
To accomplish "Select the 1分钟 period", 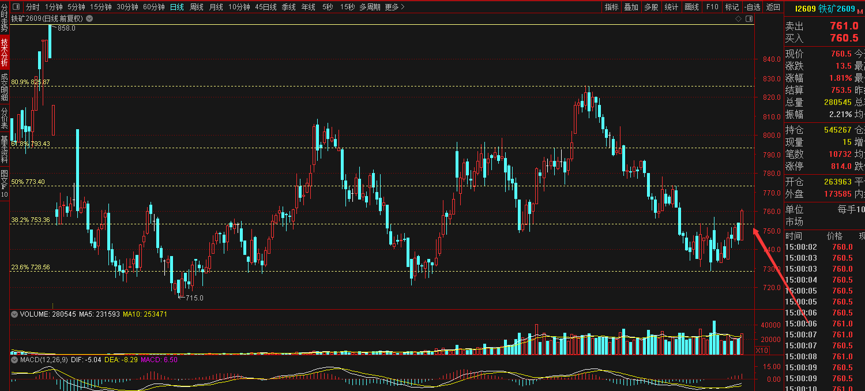I will [54, 7].
